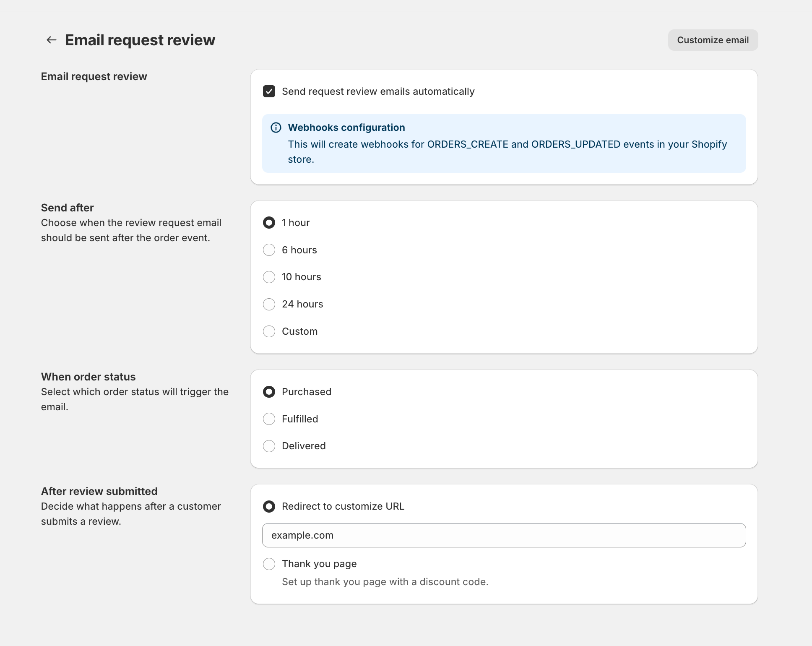Click the example.com URL input field
Viewport: 812px width, 646px height.
[504, 535]
